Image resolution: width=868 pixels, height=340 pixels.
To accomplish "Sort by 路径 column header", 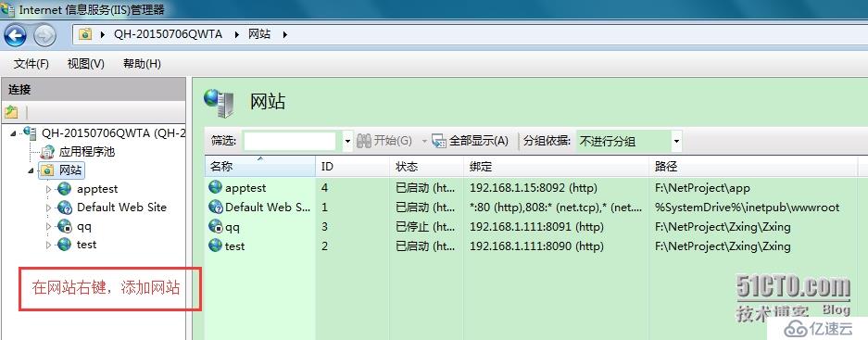I will coord(753,167).
